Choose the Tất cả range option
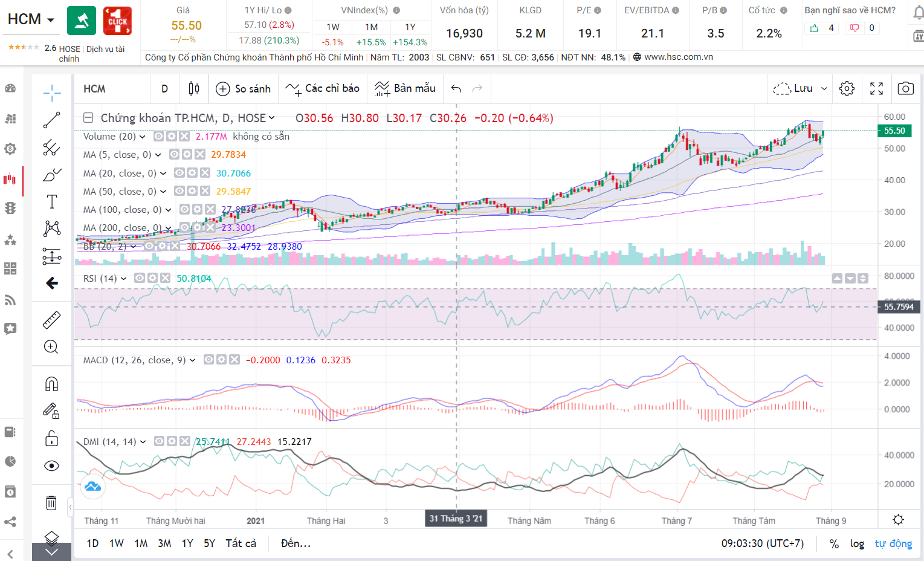The height and width of the screenshot is (561, 924). tap(241, 543)
